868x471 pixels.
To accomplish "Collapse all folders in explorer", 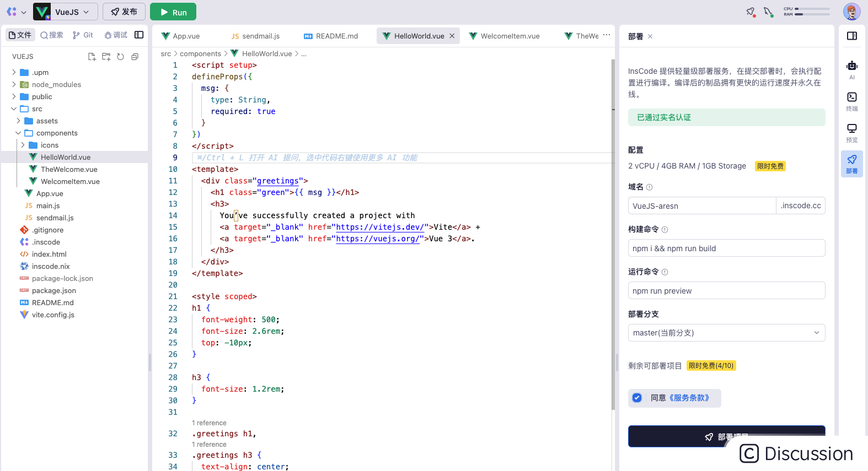I will pos(135,57).
